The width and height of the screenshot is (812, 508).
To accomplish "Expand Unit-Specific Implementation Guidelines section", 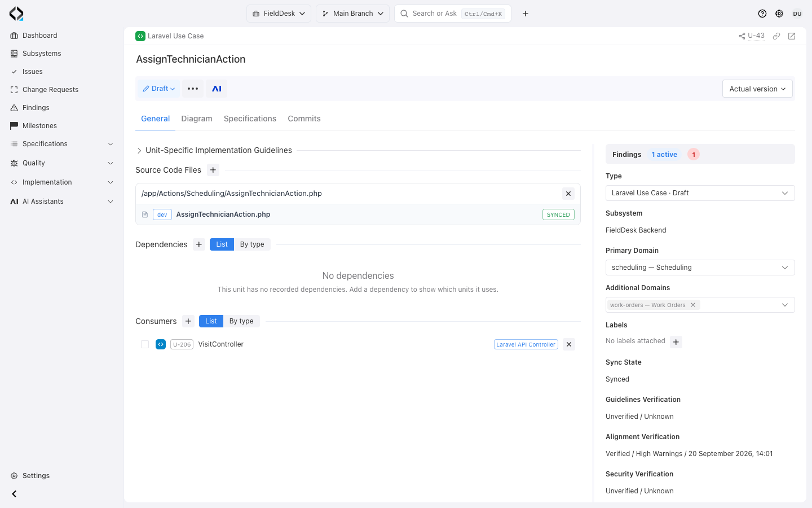I will pyautogui.click(x=214, y=150).
